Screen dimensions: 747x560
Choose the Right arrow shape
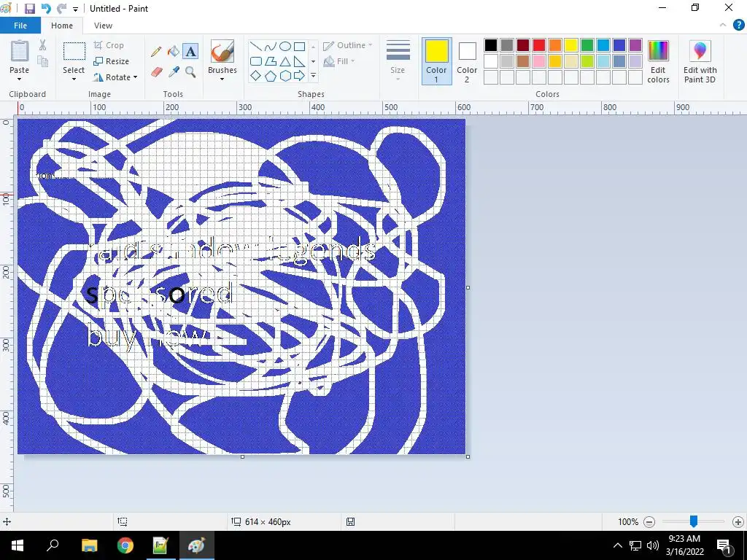point(299,76)
